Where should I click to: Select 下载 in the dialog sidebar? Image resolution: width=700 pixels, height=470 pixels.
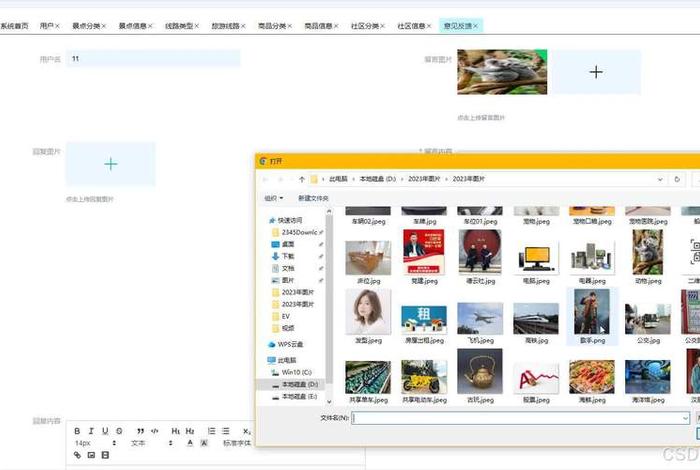(288, 256)
